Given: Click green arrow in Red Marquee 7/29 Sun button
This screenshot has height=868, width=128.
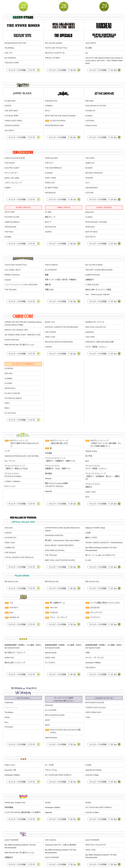Looking at the screenshot, I should pos(119,200).
